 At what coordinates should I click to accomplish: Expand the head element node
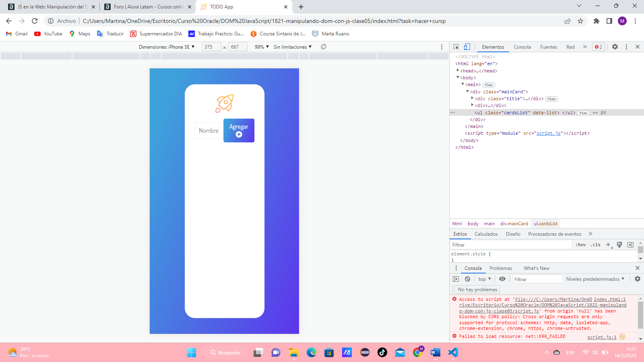click(458, 70)
